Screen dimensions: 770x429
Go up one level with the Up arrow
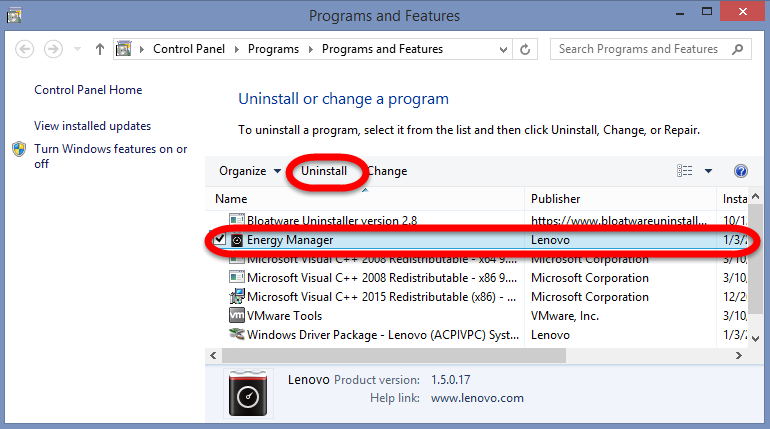tap(100, 49)
